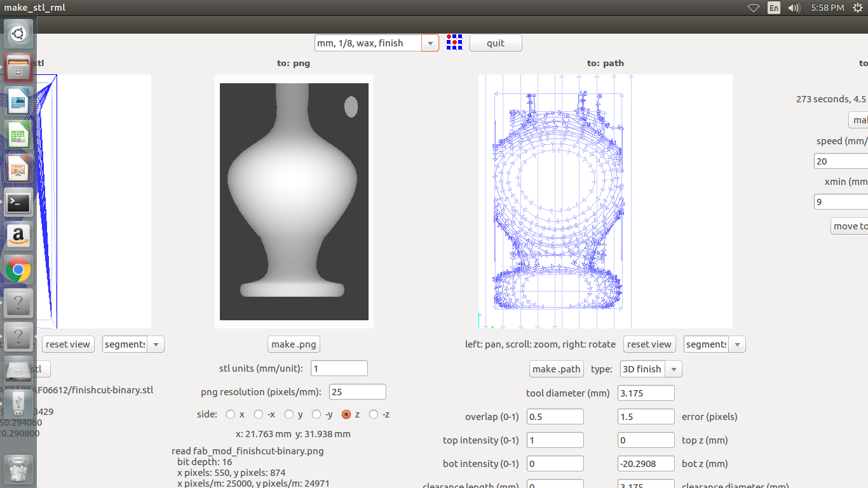868x488 pixels.
Task: Open the Trash in the launcher
Action: click(x=18, y=469)
